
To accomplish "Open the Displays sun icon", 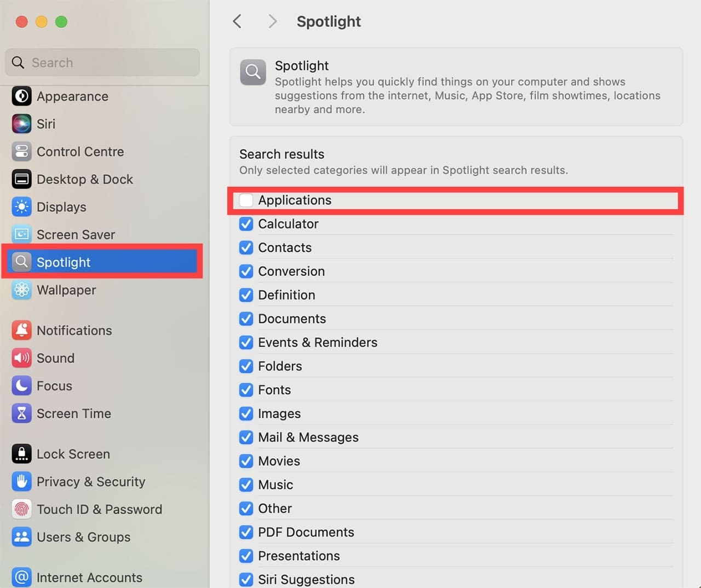I will pyautogui.click(x=22, y=207).
